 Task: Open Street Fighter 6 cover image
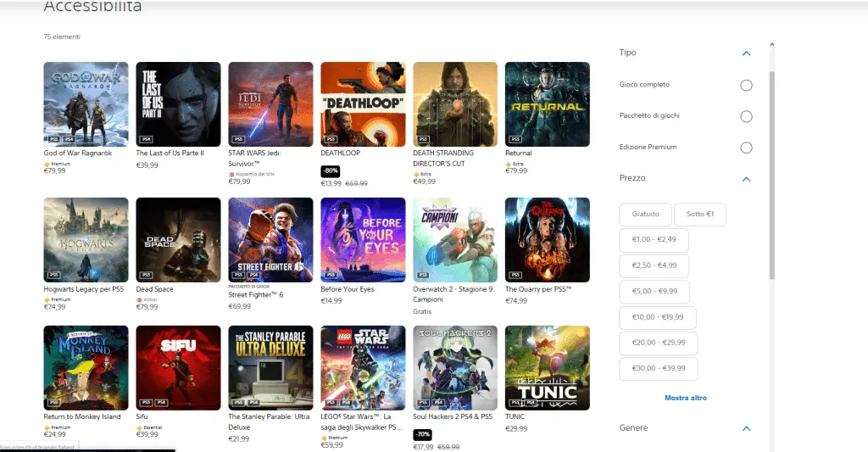[270, 240]
